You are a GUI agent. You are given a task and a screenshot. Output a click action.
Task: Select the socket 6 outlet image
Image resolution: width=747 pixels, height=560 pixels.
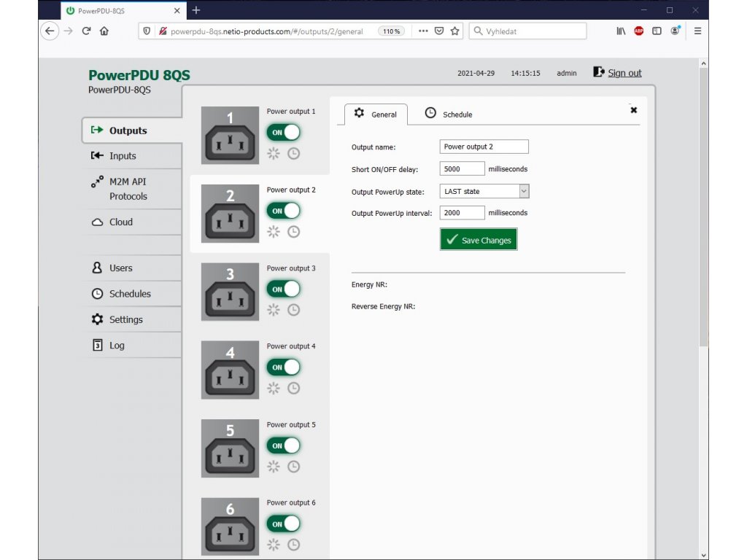click(x=230, y=526)
